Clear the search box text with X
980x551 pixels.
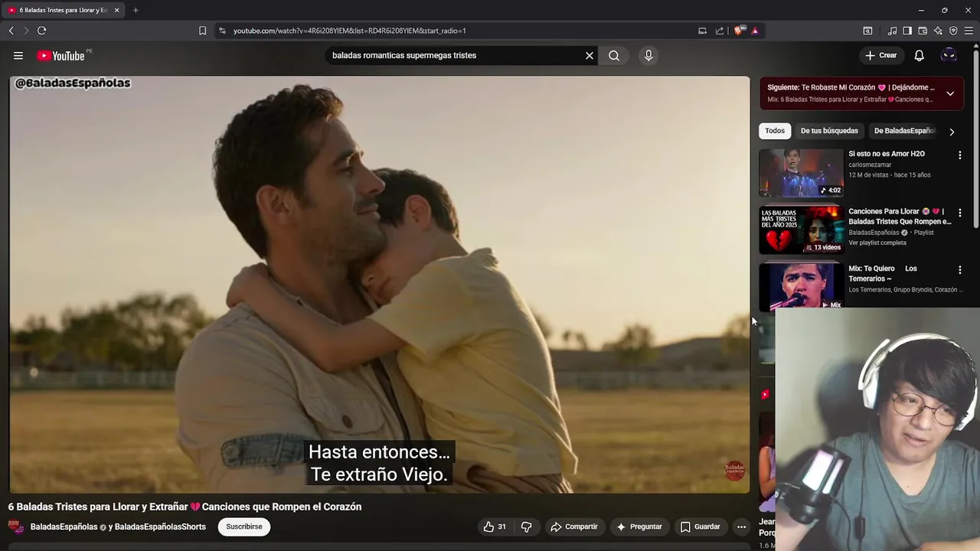click(590, 55)
